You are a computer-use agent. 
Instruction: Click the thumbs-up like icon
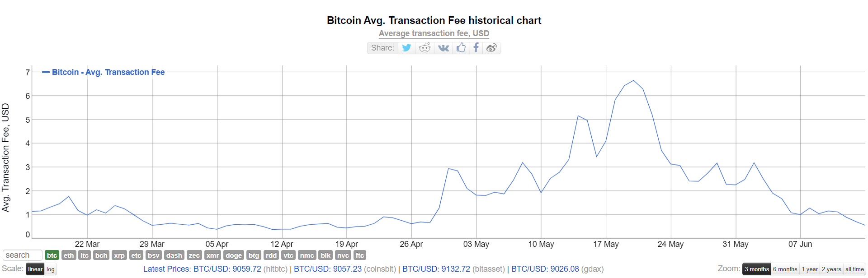[x=461, y=48]
